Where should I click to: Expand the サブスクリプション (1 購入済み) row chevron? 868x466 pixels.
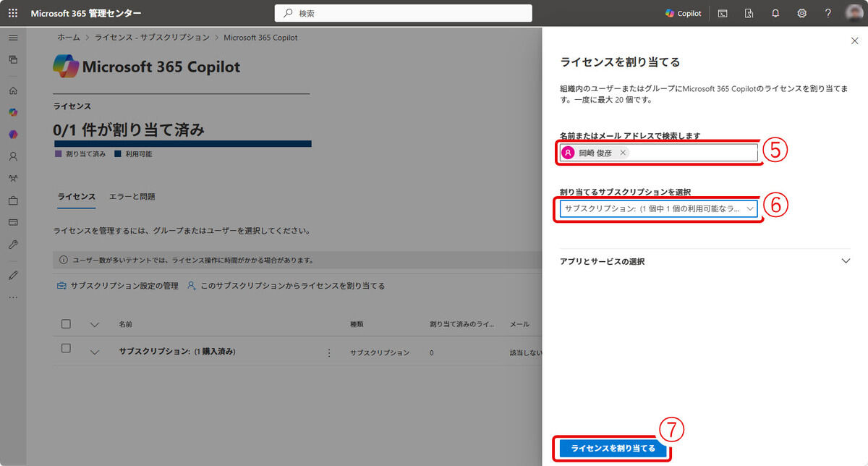pyautogui.click(x=94, y=352)
